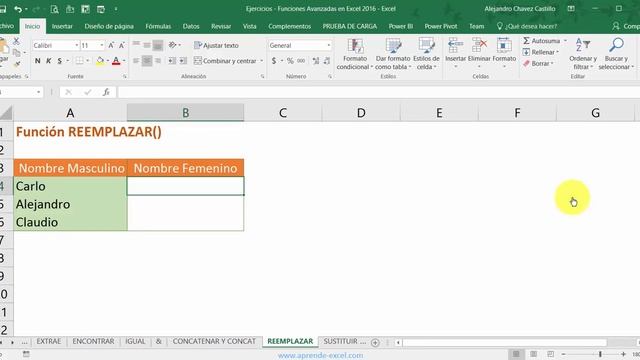Screen dimensions: 640x360
Task: Click increase indent icon
Action: click(x=183, y=61)
